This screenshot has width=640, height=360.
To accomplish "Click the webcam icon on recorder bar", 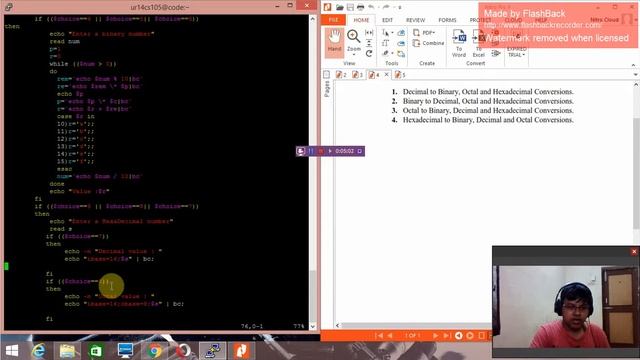I will 301,151.
